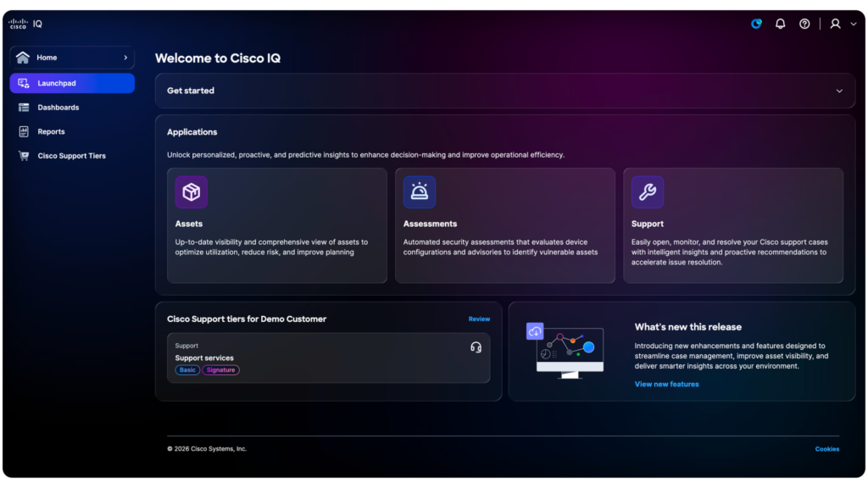Click the Cisco IQ logo
Viewport: 868px width, 488px height.
point(25,24)
